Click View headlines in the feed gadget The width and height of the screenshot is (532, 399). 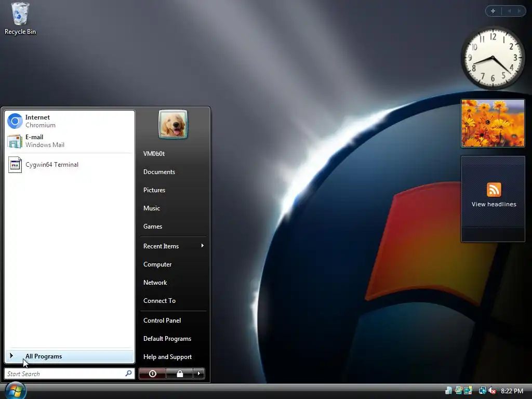494,204
